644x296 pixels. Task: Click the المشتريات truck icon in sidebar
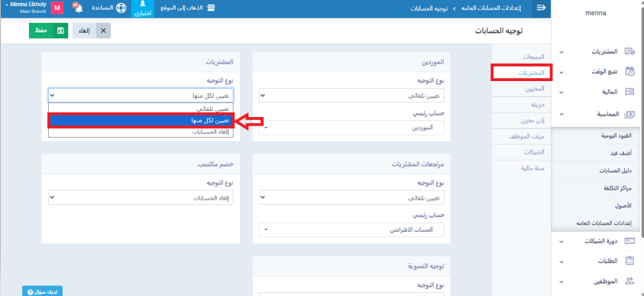(629, 52)
